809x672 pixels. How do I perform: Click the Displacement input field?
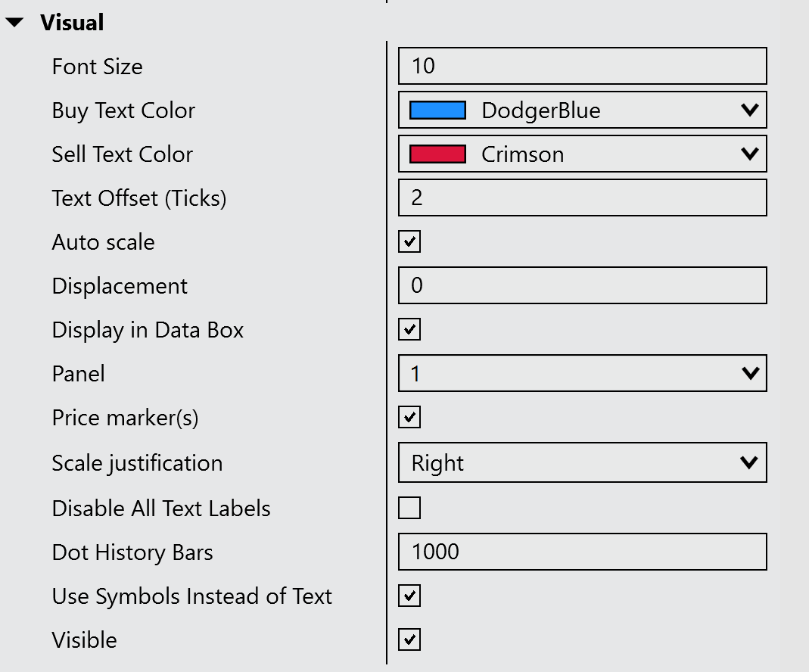point(582,285)
